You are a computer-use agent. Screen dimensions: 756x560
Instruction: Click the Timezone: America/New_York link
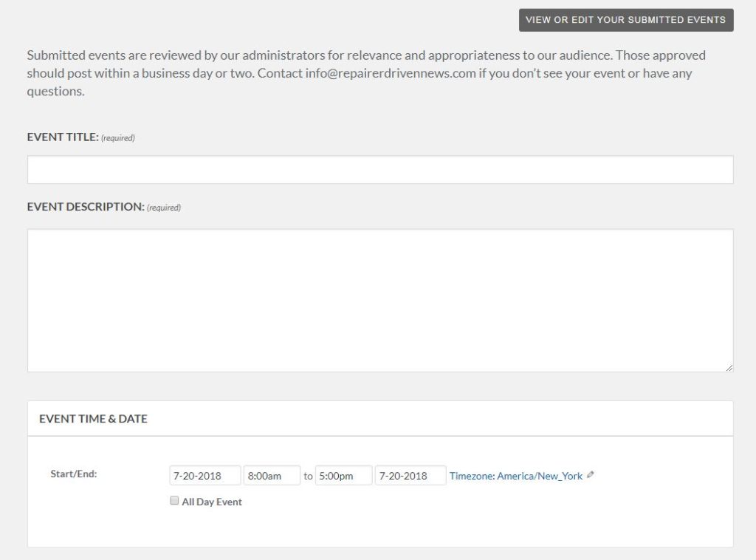[x=516, y=476]
